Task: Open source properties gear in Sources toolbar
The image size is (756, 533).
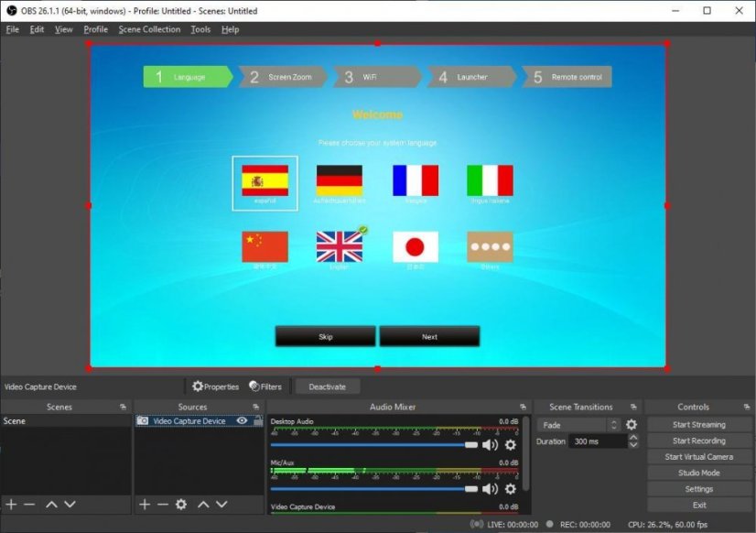Action: coord(182,504)
